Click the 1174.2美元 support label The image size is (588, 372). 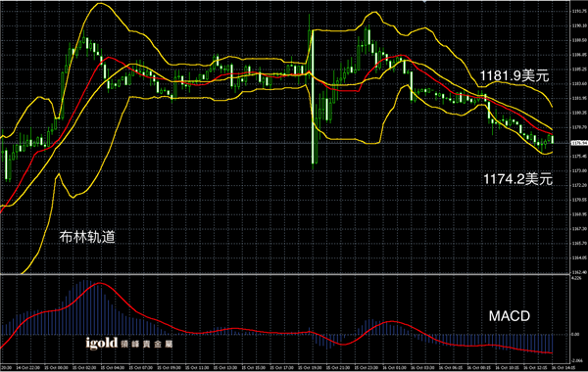coord(517,179)
